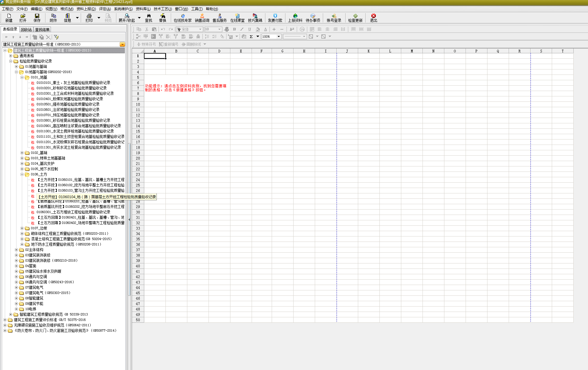Open the standard selector dropdown arrow
Screen dimensions: 588x370
pos(122,44)
